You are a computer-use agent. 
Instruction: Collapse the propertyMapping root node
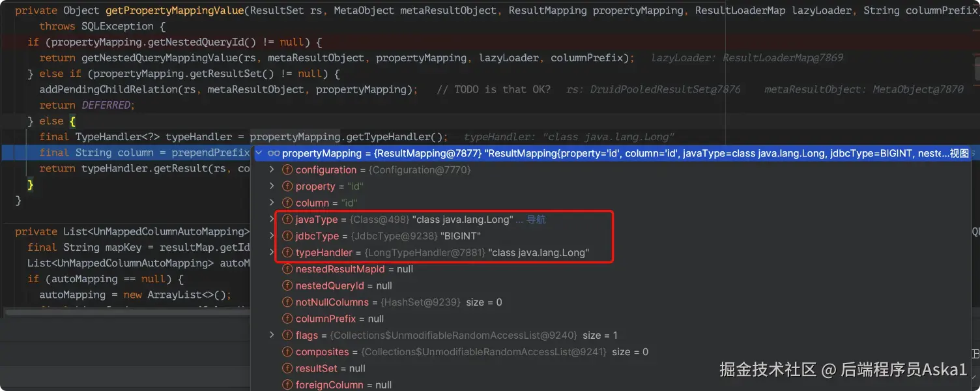pos(259,154)
